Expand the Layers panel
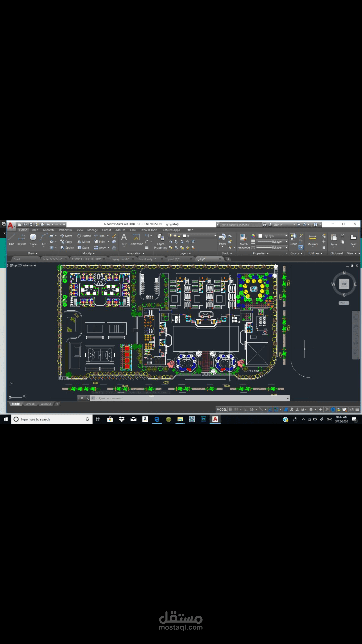 [185, 253]
